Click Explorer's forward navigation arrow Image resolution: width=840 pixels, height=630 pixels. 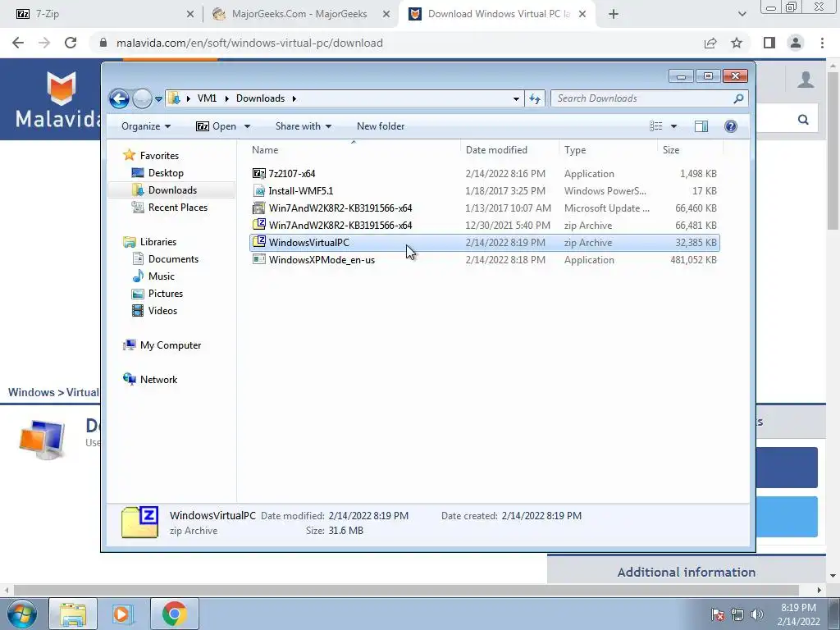pos(142,98)
